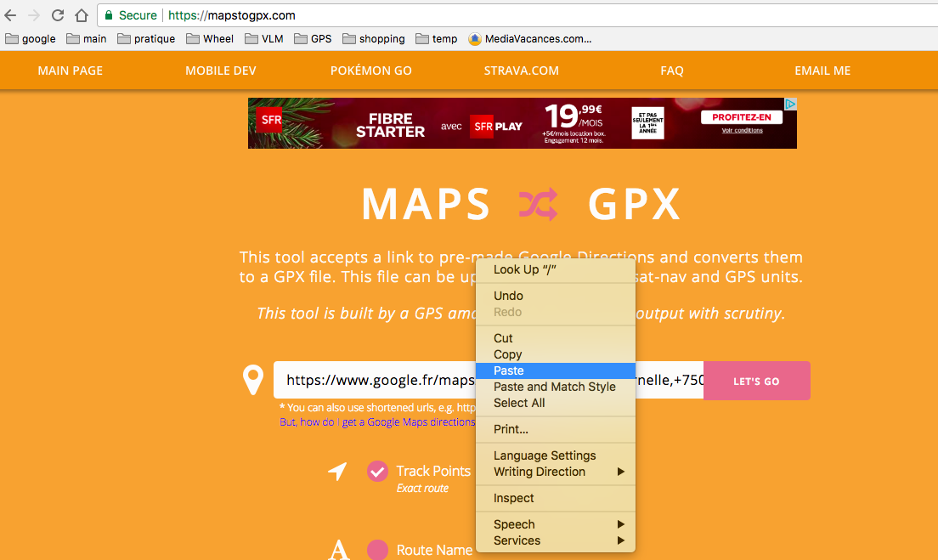Reload the page with the refresh icon
Image resolution: width=938 pixels, height=560 pixels.
58,15
